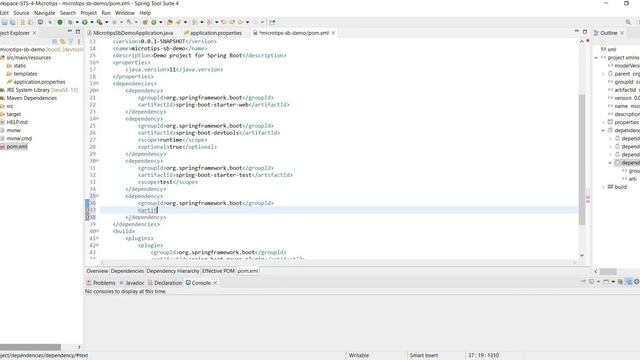Screen dimensions: 640x360
Task: Expand the properties node in Outline
Action: click(603, 122)
